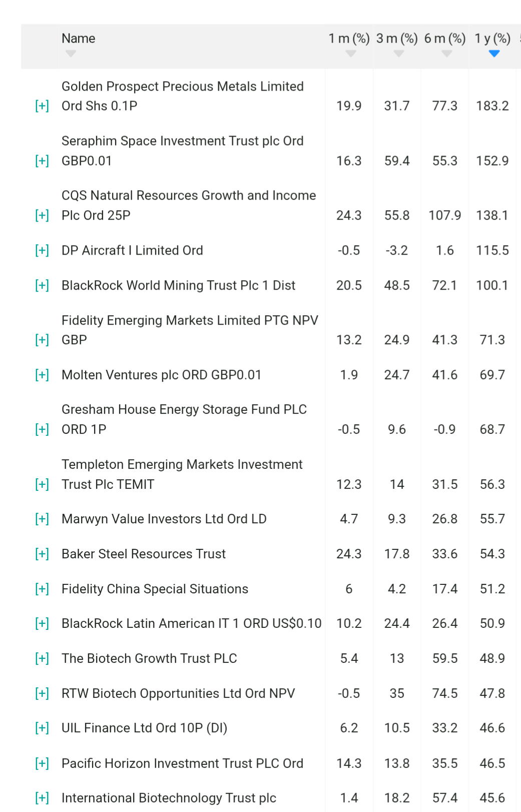Expand BlackRock World Mining Trust row
The height and width of the screenshot is (812, 521).
pos(42,285)
